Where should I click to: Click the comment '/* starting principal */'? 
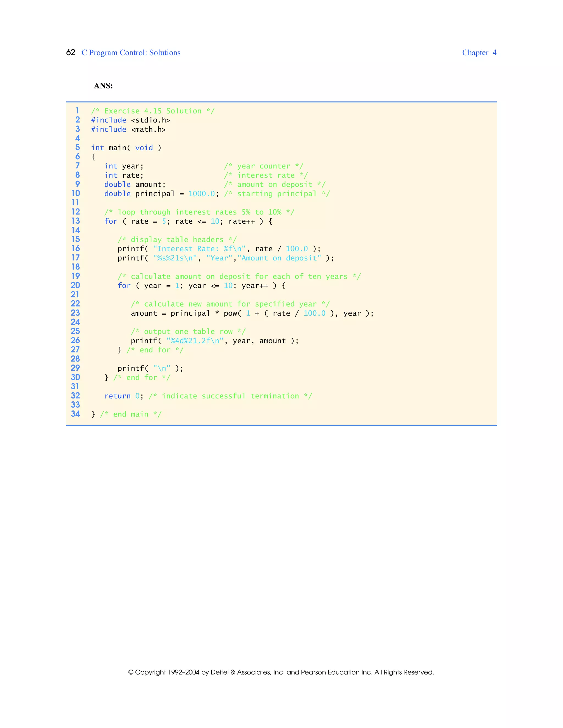tap(277, 194)
